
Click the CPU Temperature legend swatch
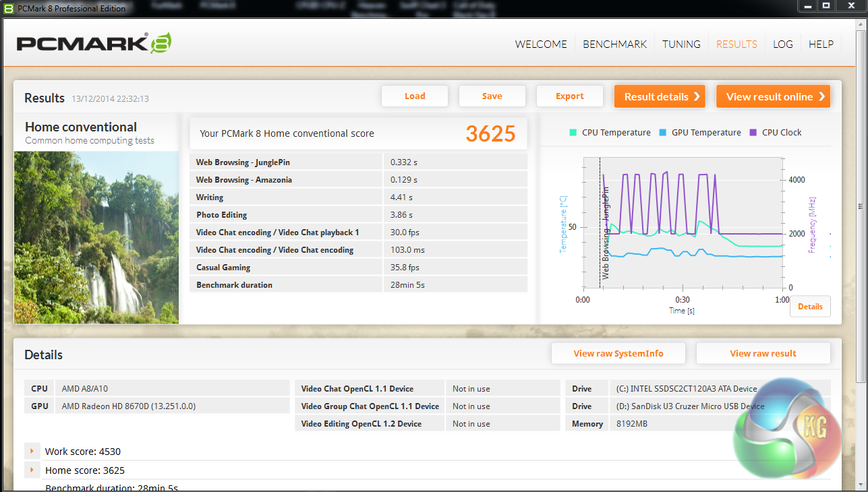click(x=574, y=133)
